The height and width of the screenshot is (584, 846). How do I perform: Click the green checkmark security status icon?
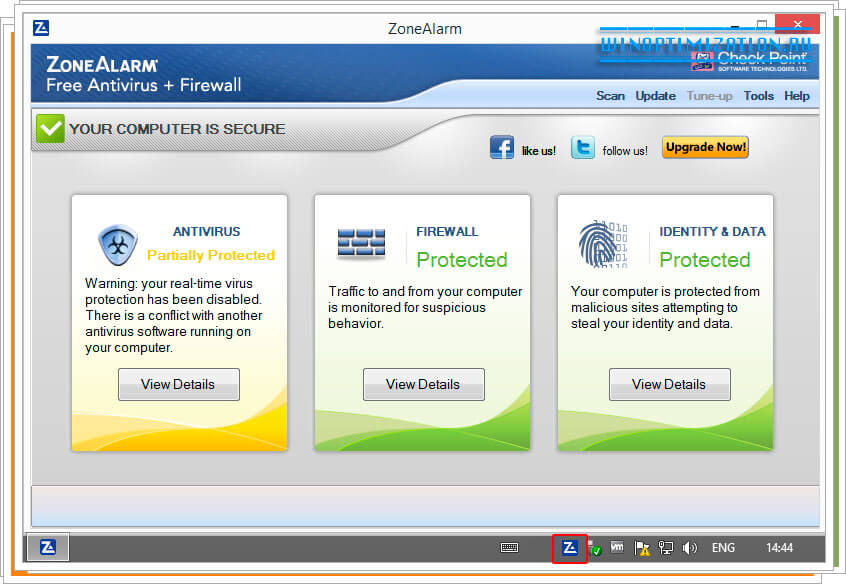click(49, 128)
